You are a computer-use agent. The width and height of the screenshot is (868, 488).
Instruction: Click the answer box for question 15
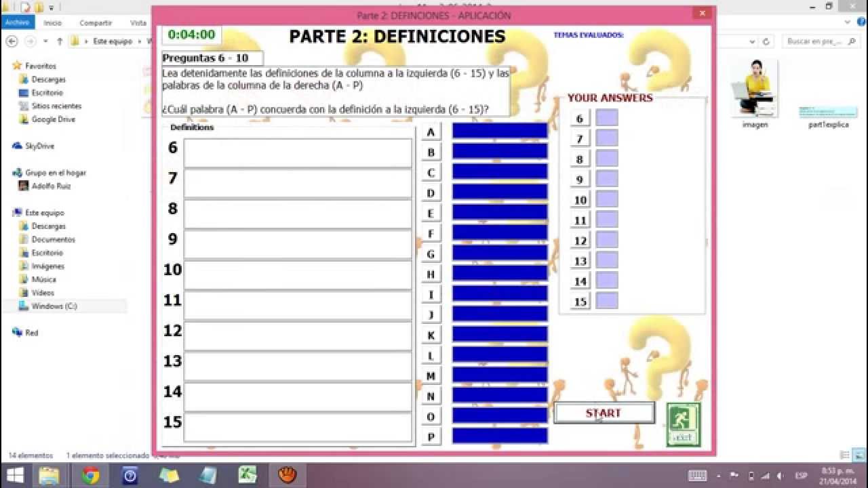point(607,301)
